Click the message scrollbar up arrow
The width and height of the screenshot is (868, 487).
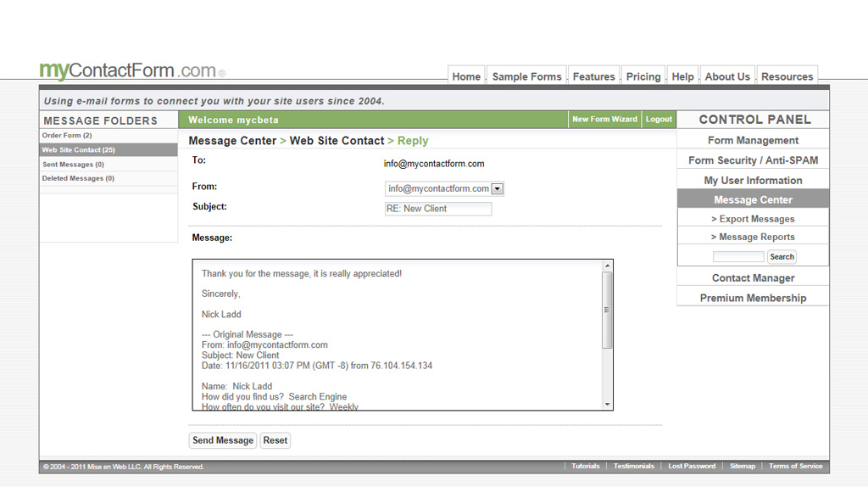click(607, 266)
